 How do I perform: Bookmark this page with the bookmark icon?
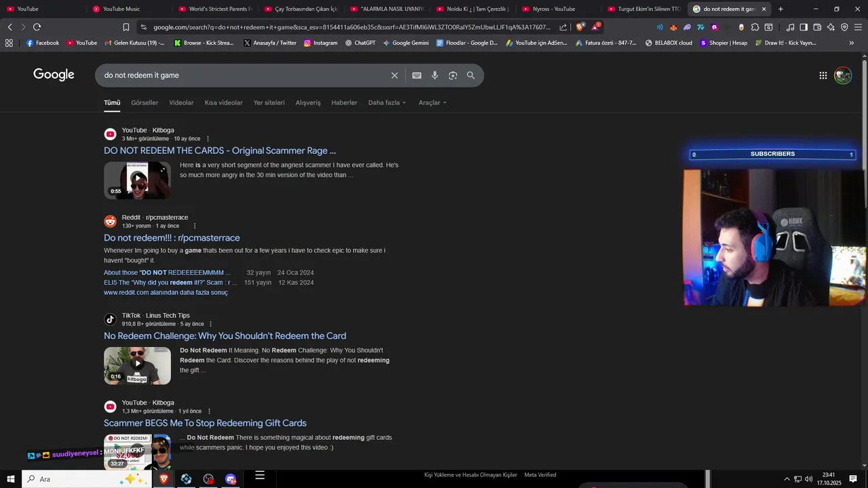coord(126,27)
